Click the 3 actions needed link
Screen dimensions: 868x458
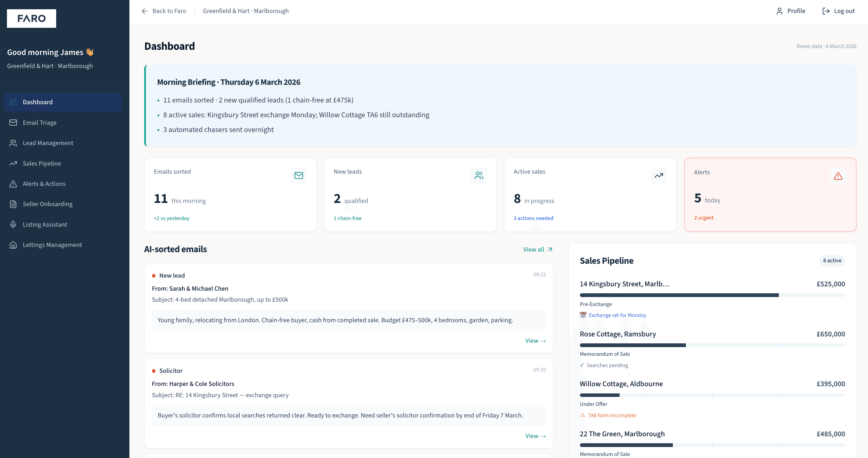tap(533, 218)
